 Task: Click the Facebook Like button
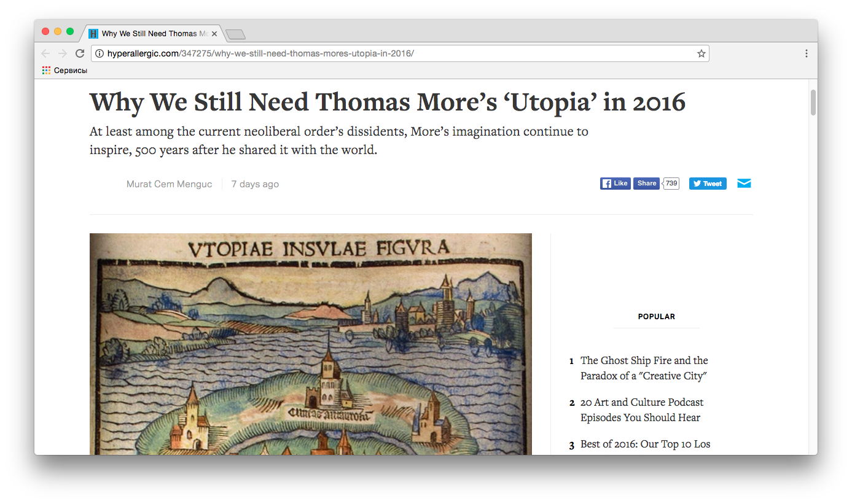(615, 184)
